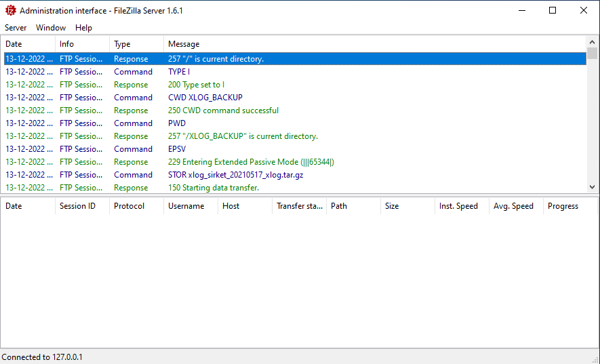Select the 'TYPE I' command row

pyautogui.click(x=295, y=72)
